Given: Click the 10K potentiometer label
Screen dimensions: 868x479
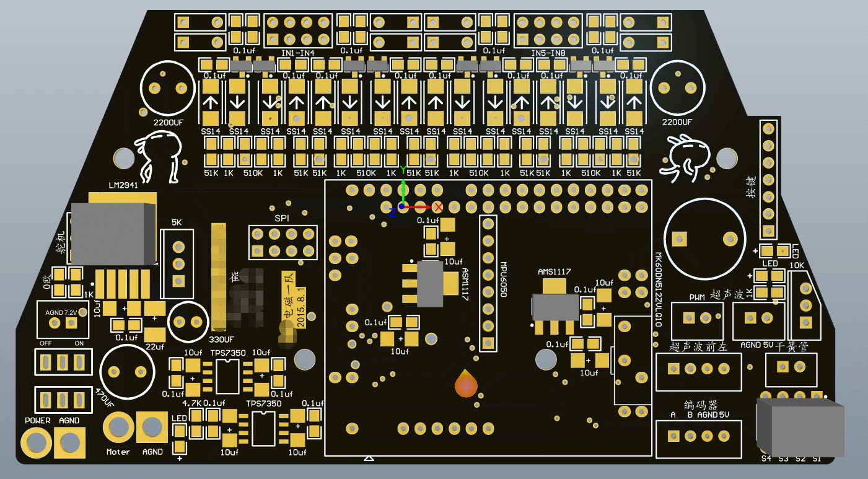Looking at the screenshot, I should [796, 265].
